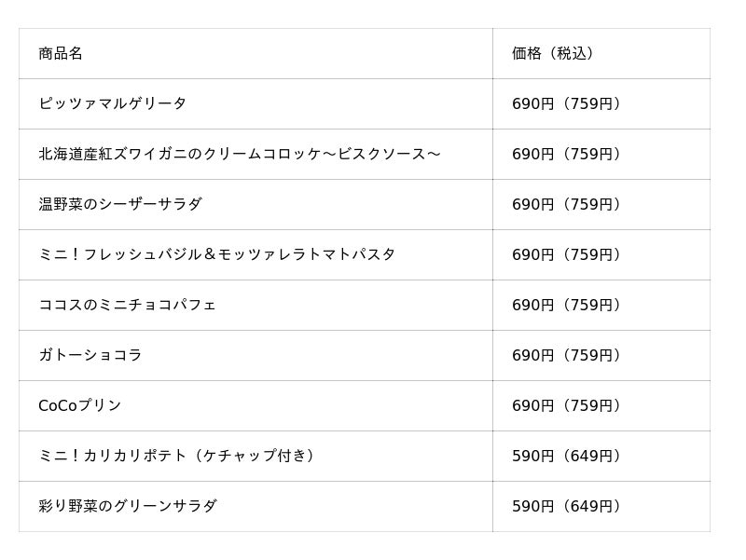
Task: Select the price for 温野菜のシーザーサラダ
Action: (568, 204)
